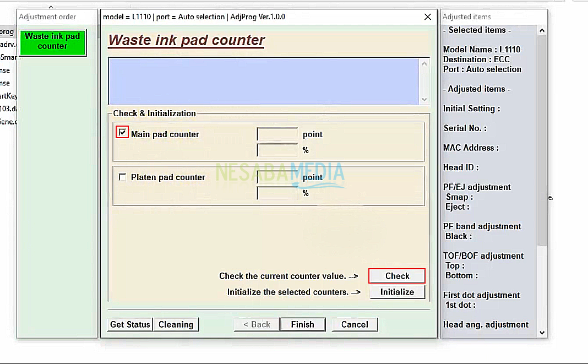
Task: Enable the Platen pad counter checkbox
Action: coord(122,177)
